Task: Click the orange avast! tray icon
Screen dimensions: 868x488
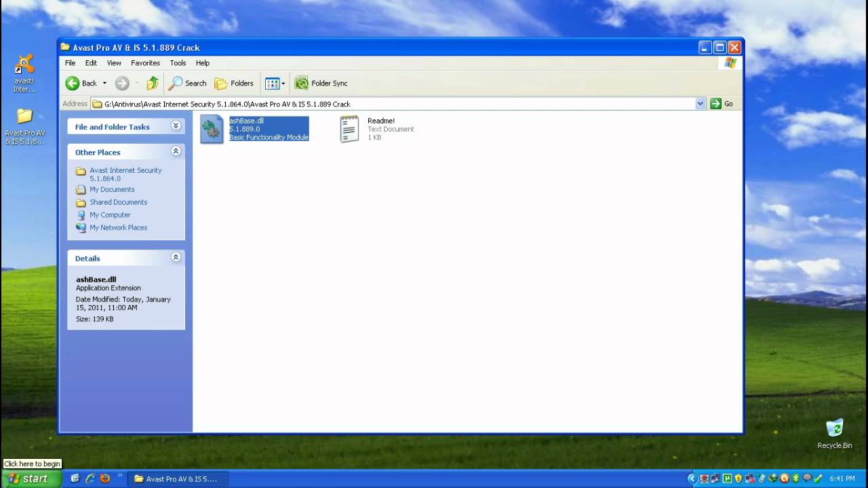Action: point(784,479)
